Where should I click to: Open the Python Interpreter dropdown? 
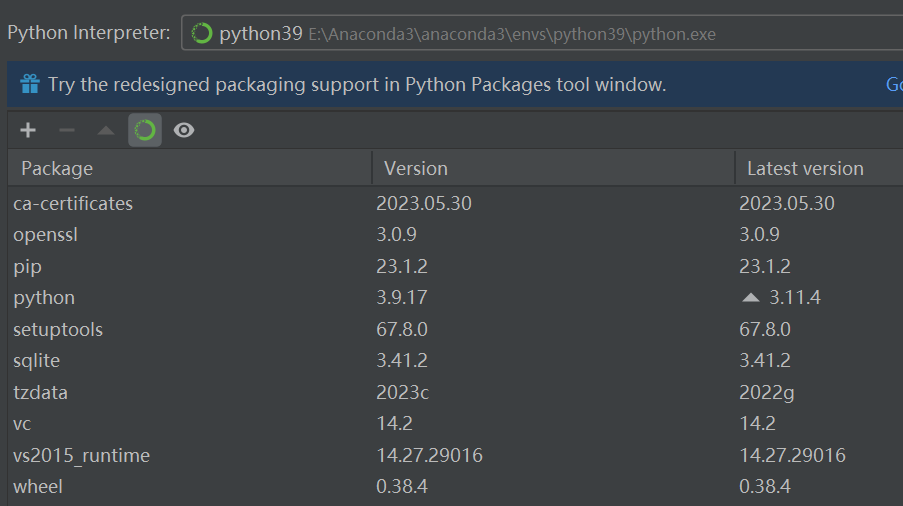(540, 34)
